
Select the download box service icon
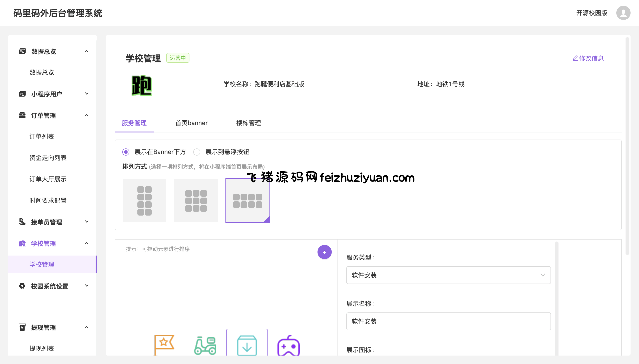click(x=247, y=345)
